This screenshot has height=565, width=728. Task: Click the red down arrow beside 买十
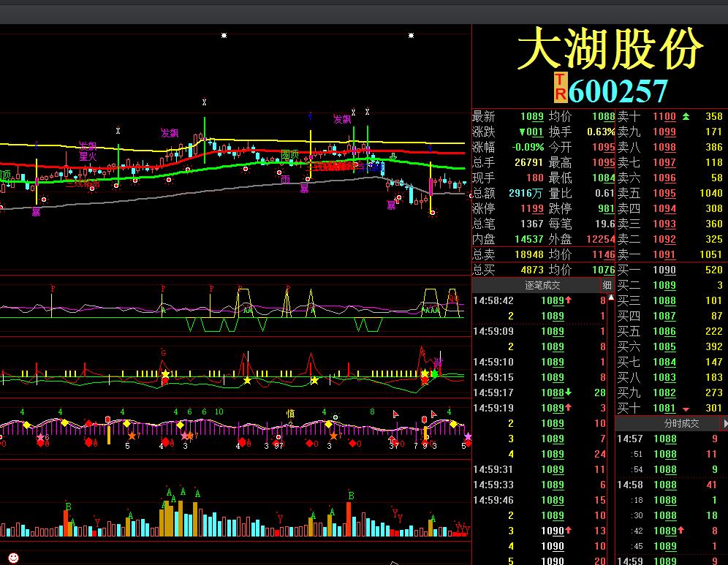point(686,409)
